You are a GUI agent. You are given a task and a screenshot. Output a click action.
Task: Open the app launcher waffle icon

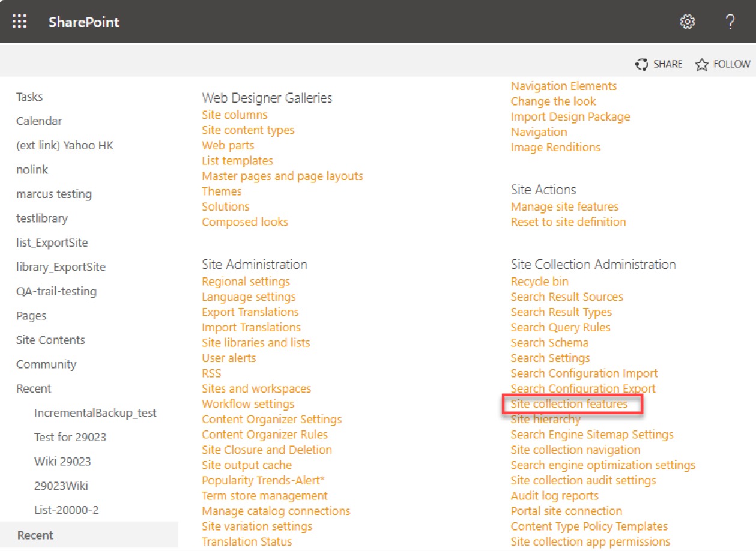pyautogui.click(x=20, y=22)
